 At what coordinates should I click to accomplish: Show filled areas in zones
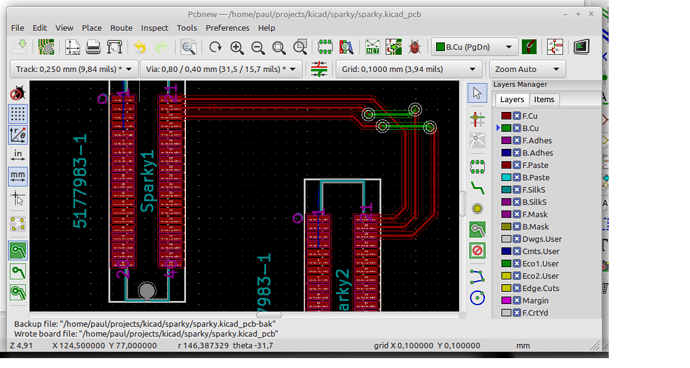click(x=18, y=250)
